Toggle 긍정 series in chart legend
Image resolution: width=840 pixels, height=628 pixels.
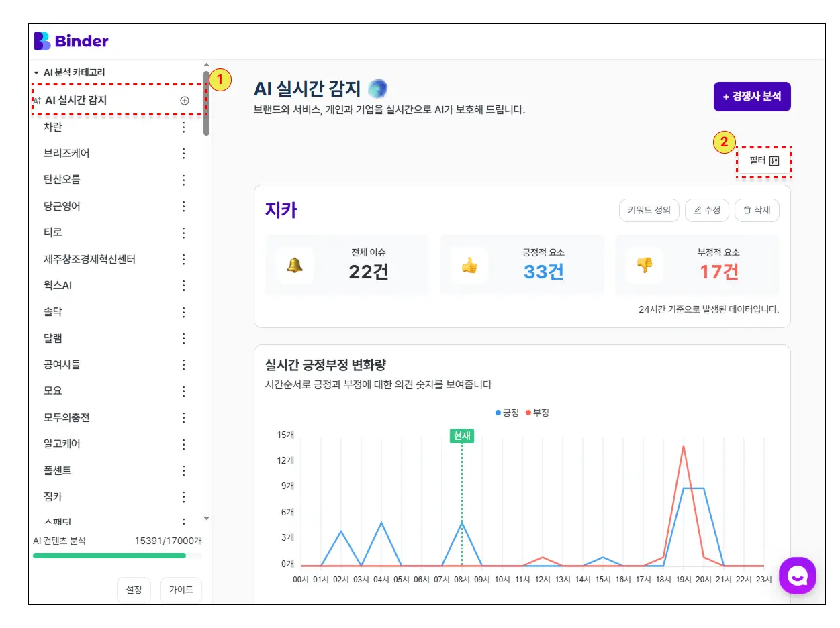pos(507,413)
